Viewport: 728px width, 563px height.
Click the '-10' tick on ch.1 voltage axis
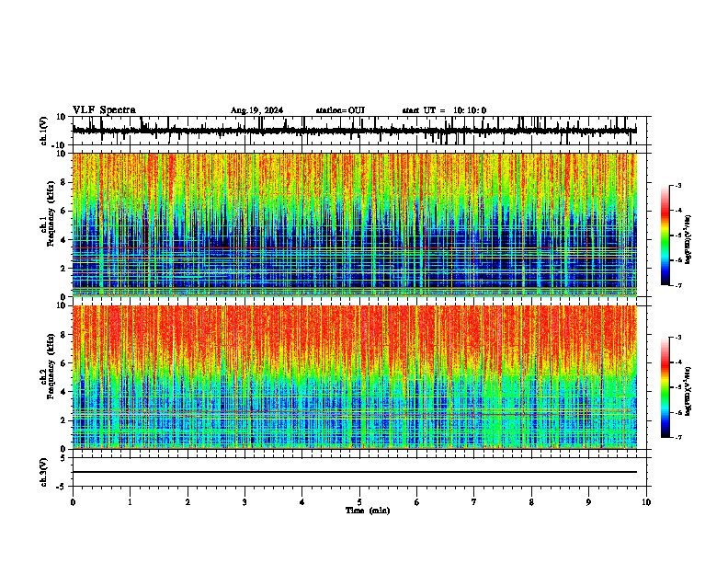pos(60,145)
